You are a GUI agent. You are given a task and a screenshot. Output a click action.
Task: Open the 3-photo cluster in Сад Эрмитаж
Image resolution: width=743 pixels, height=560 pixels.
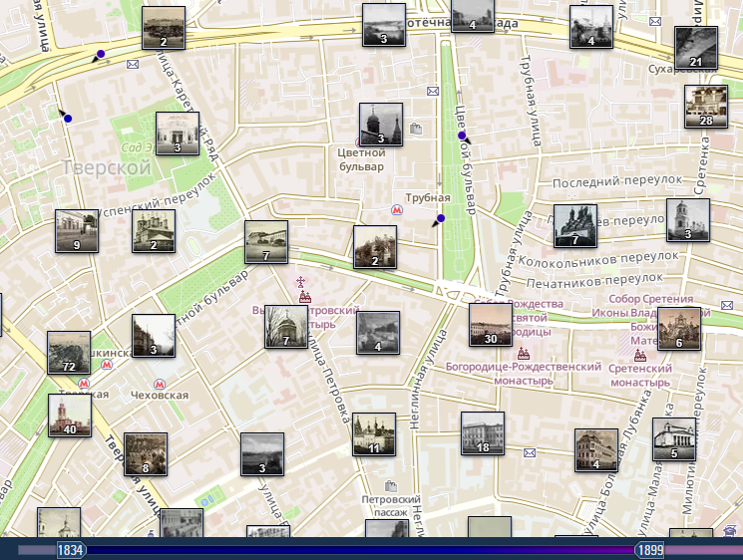(178, 134)
